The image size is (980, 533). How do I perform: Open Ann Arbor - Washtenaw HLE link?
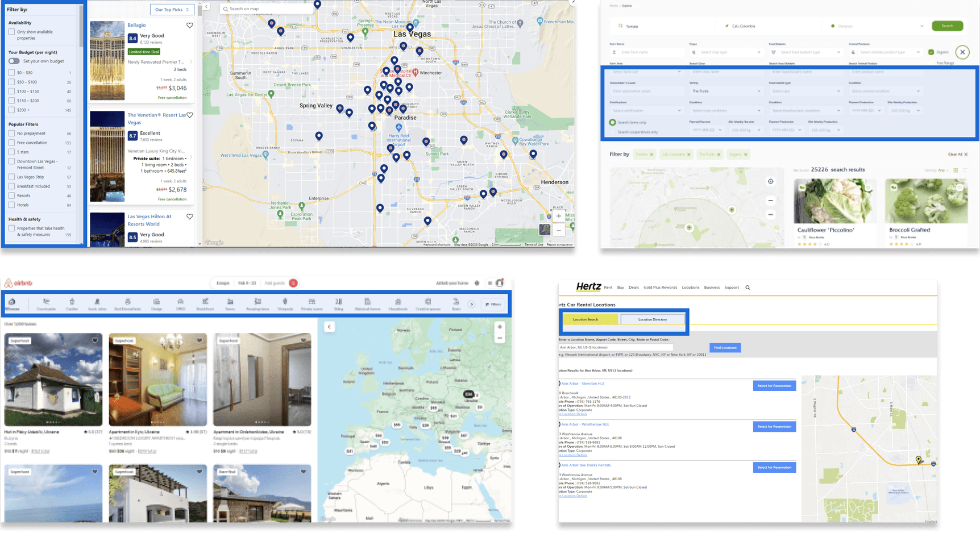click(x=585, y=424)
